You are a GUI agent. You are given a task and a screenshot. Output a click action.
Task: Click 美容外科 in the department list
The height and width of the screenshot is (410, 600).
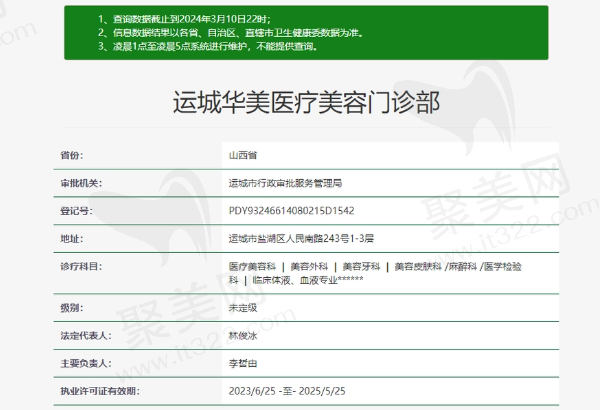point(309,266)
